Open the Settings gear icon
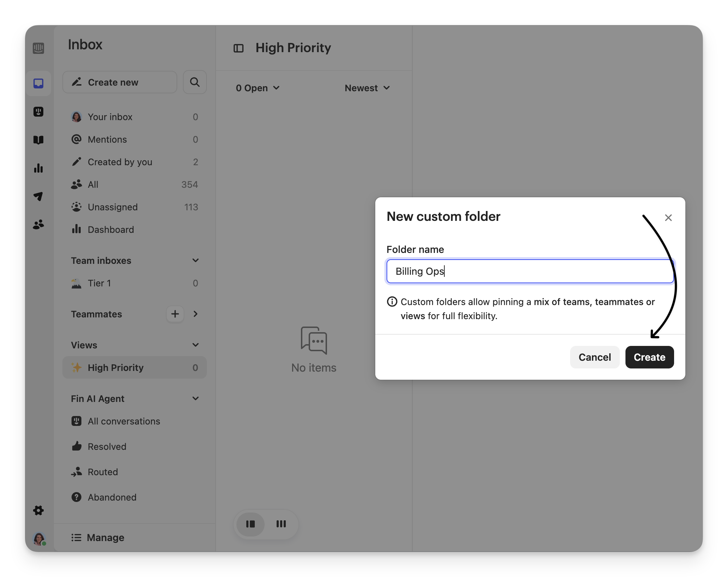 (x=38, y=510)
